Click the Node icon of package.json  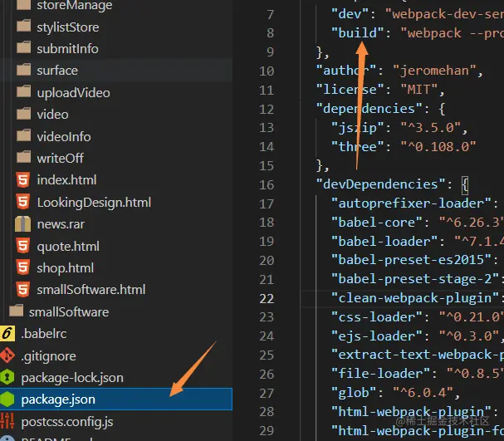(7, 399)
